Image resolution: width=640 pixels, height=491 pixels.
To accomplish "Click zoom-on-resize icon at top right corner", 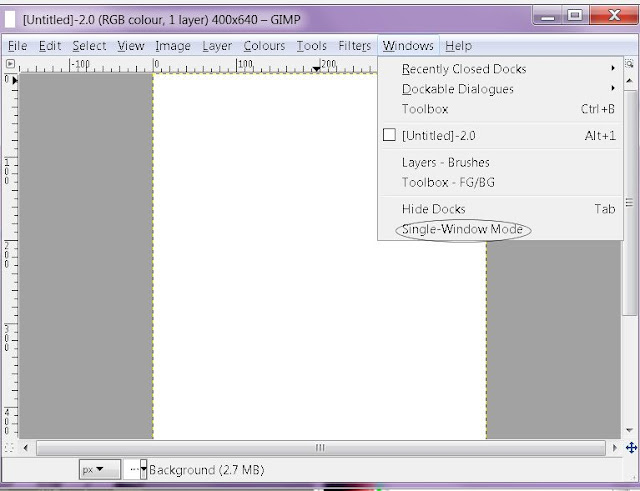I will (x=629, y=64).
